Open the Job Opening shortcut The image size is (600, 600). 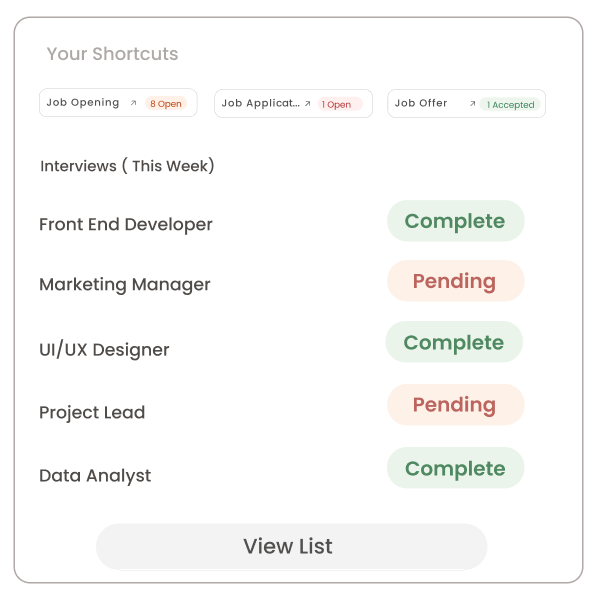[83, 103]
